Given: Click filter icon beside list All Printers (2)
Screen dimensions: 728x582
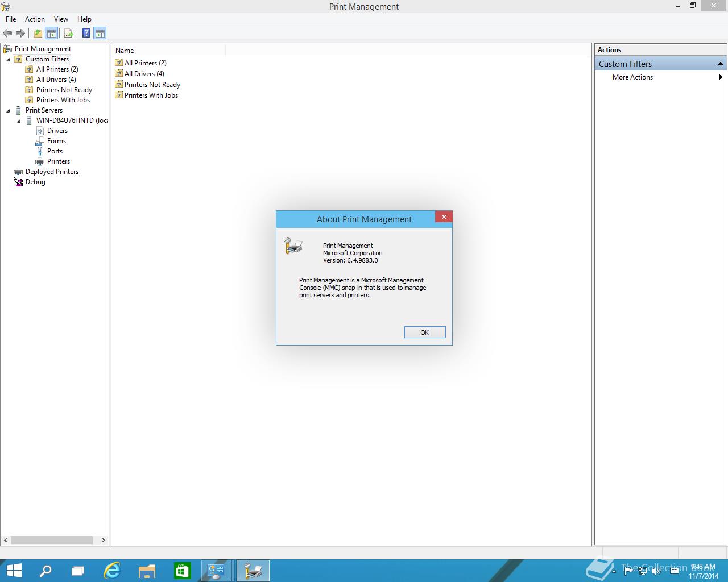Looking at the screenshot, I should [x=119, y=63].
